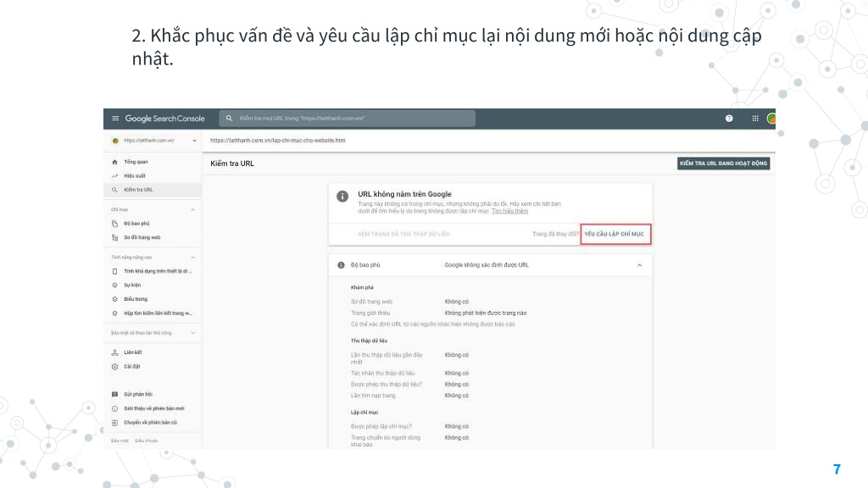
Task: Click the layers icon beside Biểu trưng
Action: tap(114, 299)
